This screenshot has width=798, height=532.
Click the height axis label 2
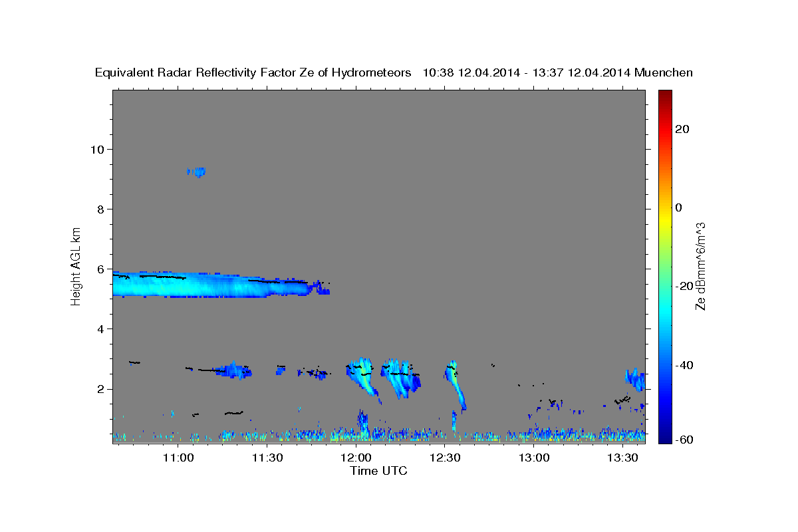[x=101, y=389]
